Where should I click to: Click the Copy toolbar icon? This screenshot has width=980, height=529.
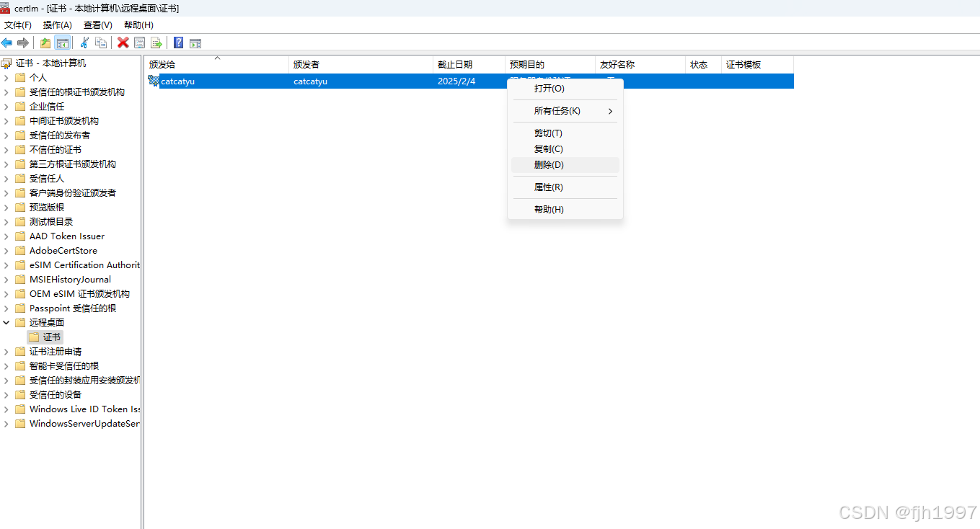coord(101,43)
